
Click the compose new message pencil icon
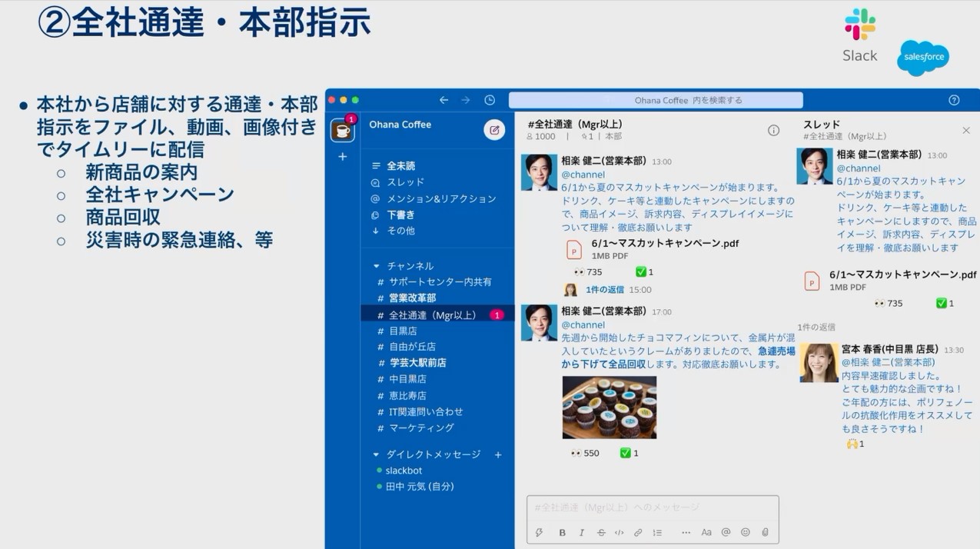click(494, 130)
